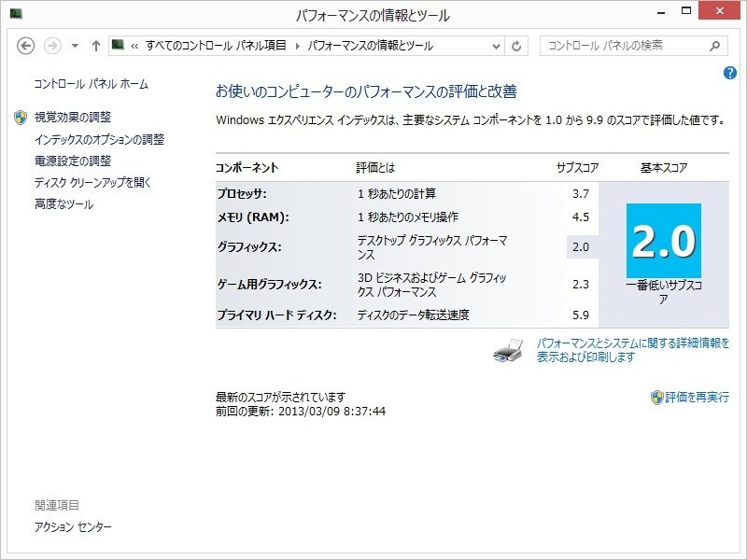
Task: Open the recent locations dropdown arrow
Action: (75, 46)
